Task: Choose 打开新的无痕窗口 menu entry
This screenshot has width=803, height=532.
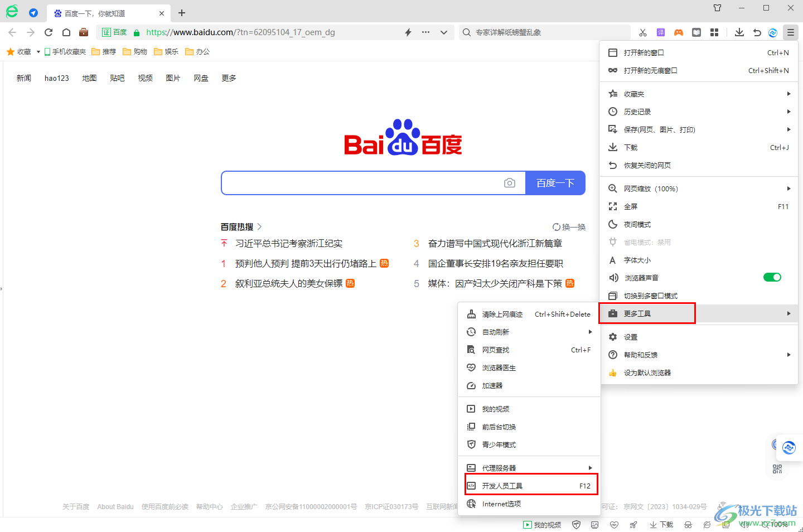Action: [699, 70]
